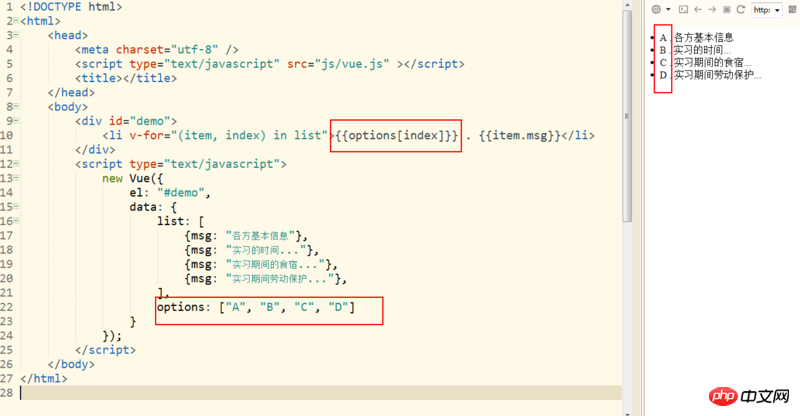Viewport: 800px width, 416px height.
Task: Click preview item C . 实习期间的食宿...
Action: coord(705,62)
